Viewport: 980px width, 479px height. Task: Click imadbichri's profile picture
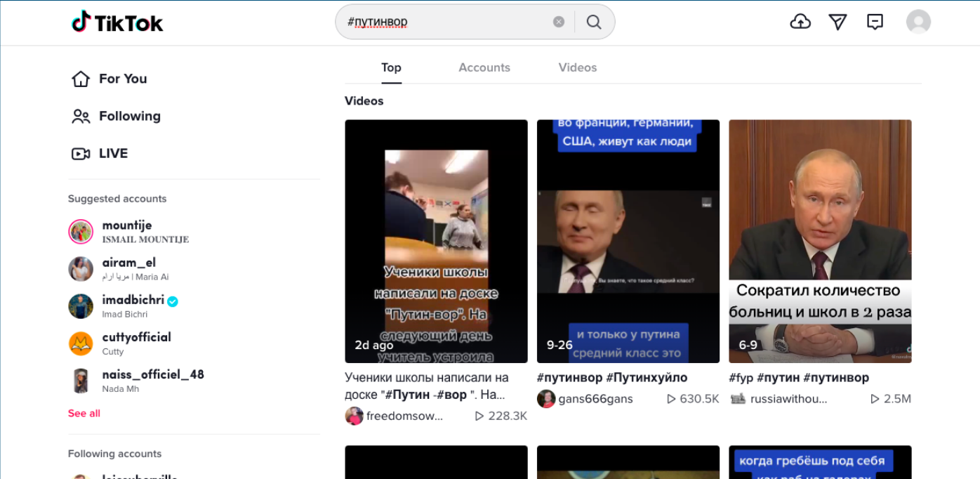pos(81,306)
